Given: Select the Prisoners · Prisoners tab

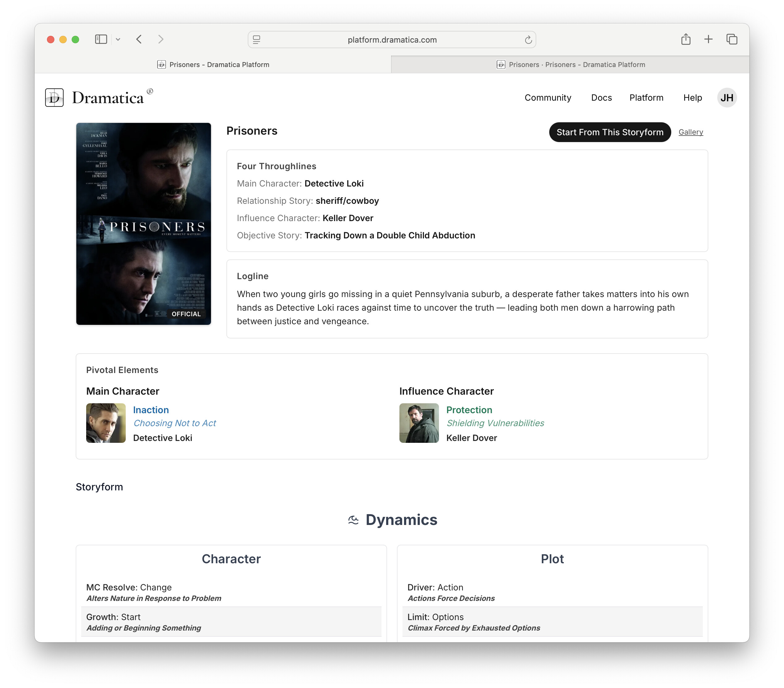Looking at the screenshot, I should (x=570, y=65).
